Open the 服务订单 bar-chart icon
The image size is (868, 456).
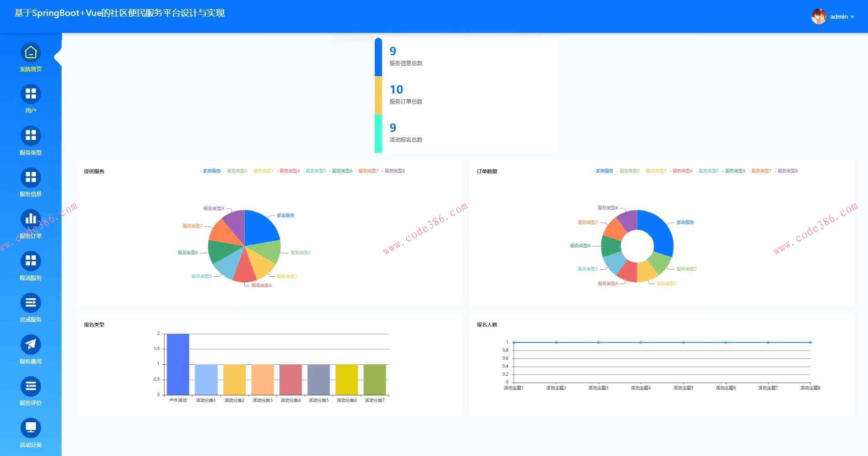tap(31, 219)
